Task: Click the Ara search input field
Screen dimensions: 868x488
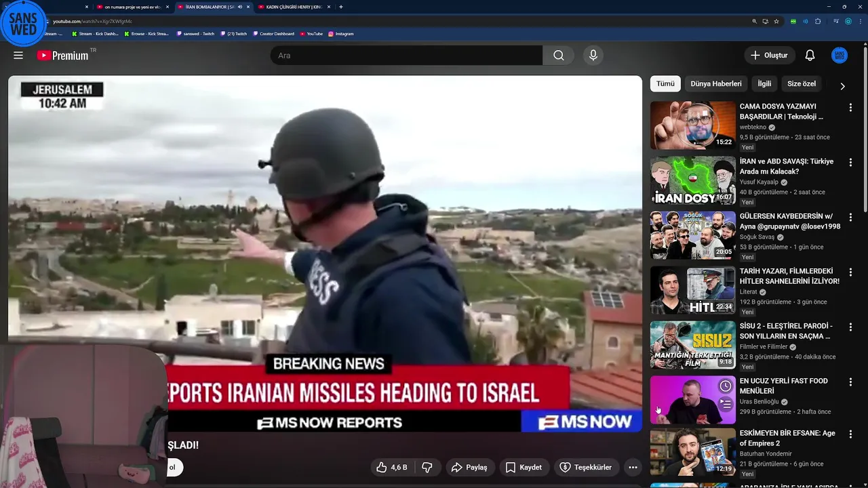Action: pos(406,56)
